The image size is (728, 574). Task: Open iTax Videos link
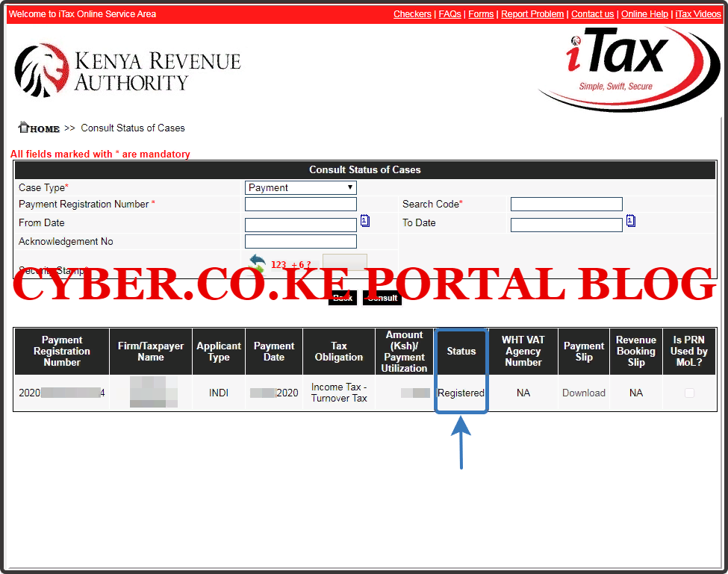pyautogui.click(x=698, y=14)
